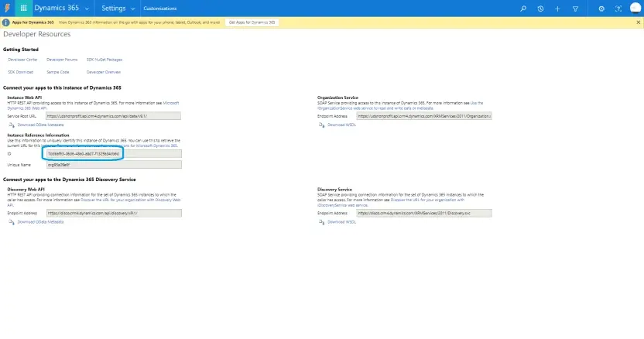Click the plus quick create icon
Viewport: 644px width, 339px height.
[557, 9]
